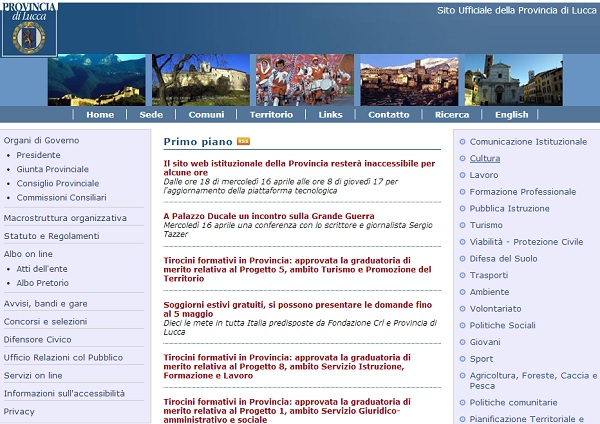Screen dimensions: 600x424
Task: Open the Consiglio Provinciale link
Action: (x=58, y=183)
